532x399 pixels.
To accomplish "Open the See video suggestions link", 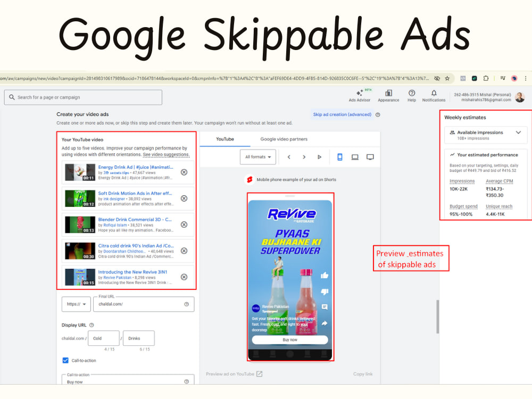I will coord(166,154).
